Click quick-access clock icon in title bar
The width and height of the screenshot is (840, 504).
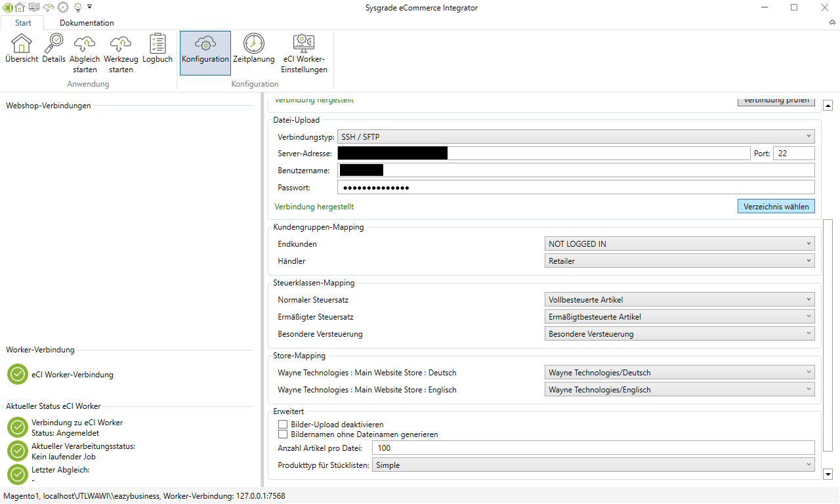[x=63, y=7]
